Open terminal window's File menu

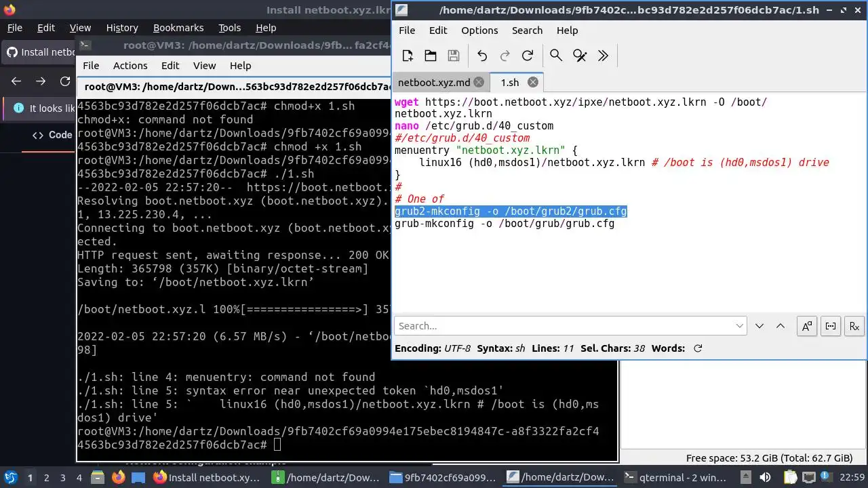(x=91, y=66)
